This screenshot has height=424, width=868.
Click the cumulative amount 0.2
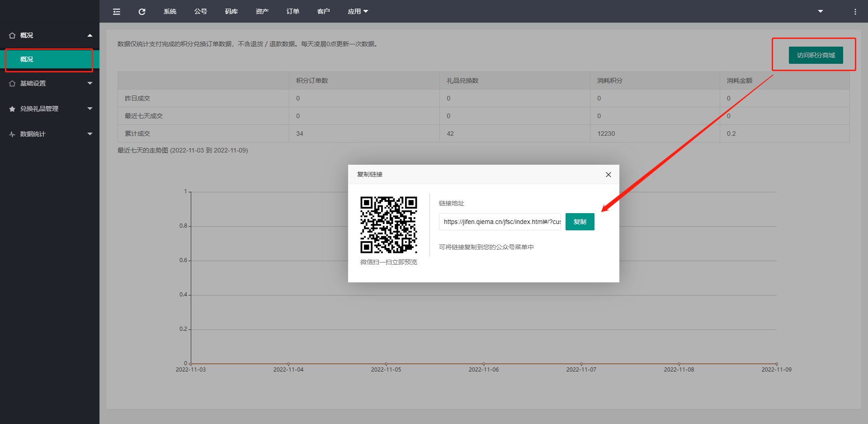click(x=731, y=133)
